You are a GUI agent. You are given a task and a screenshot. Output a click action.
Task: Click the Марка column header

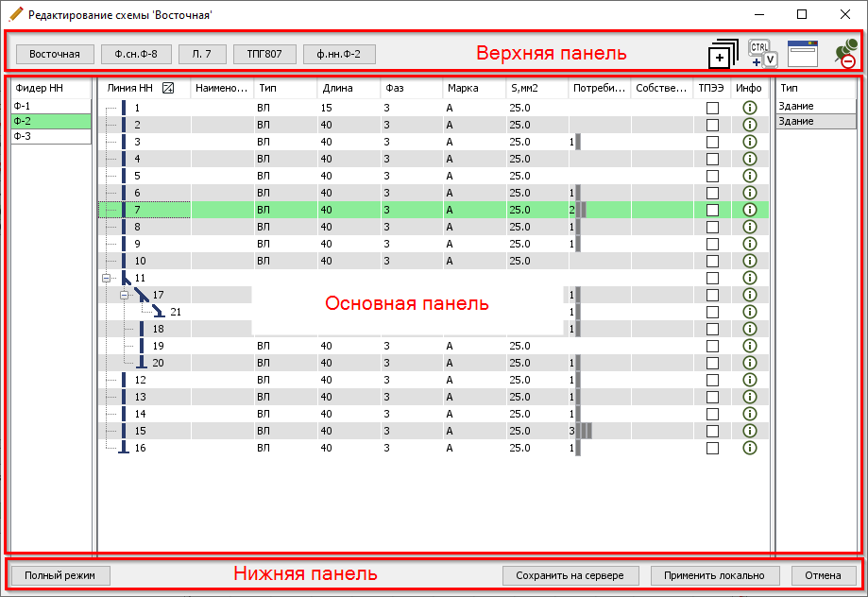tap(474, 88)
